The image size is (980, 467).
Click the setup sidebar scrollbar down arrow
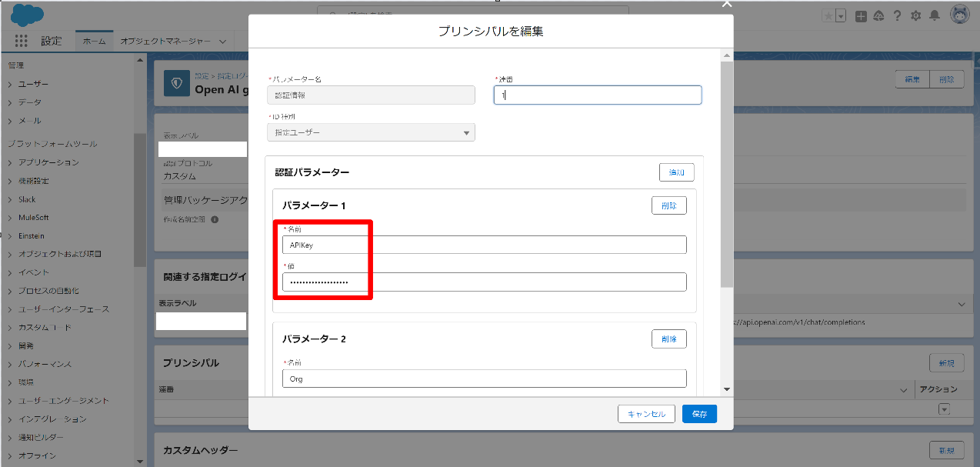139,462
